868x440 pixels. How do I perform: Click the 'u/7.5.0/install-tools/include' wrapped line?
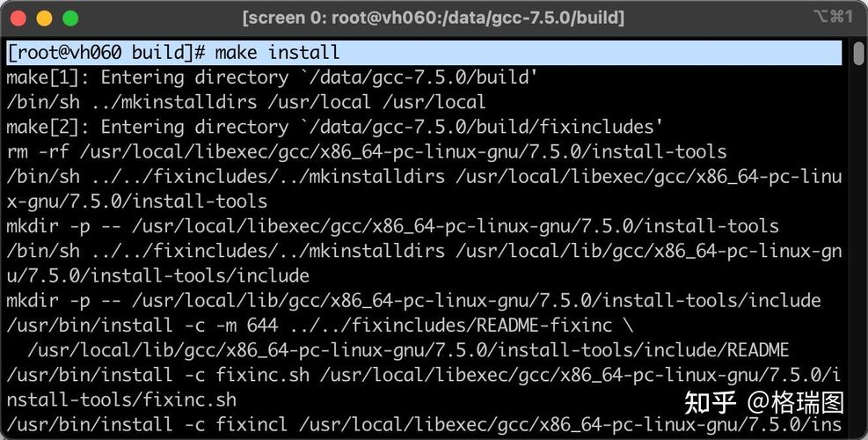[157, 275]
